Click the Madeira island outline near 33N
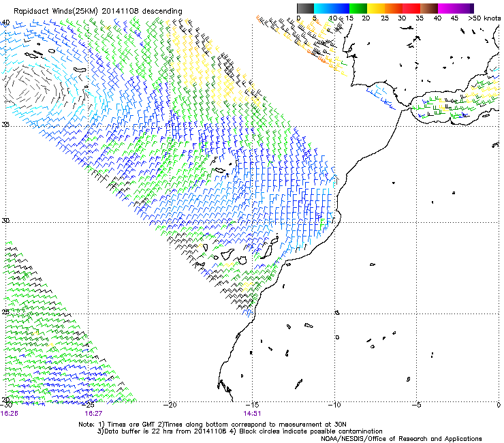 219,170
